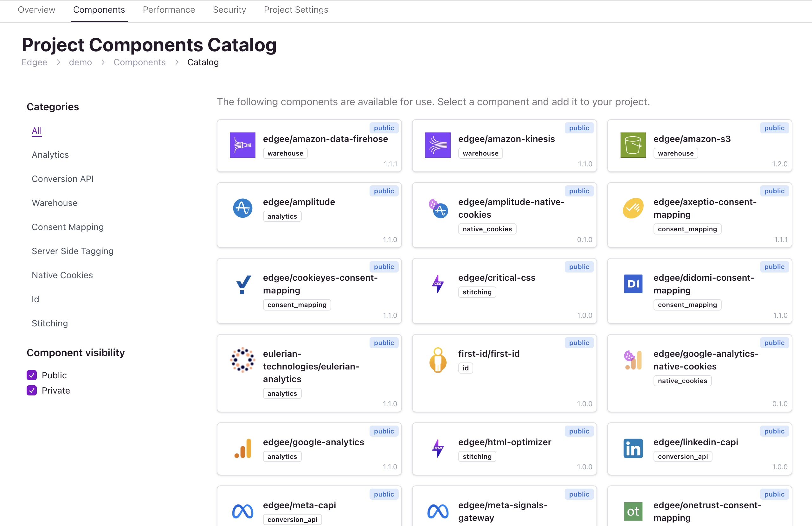Screen dimensions: 812x526
Task: Select the Consent Mapping category
Action: tap(67, 227)
